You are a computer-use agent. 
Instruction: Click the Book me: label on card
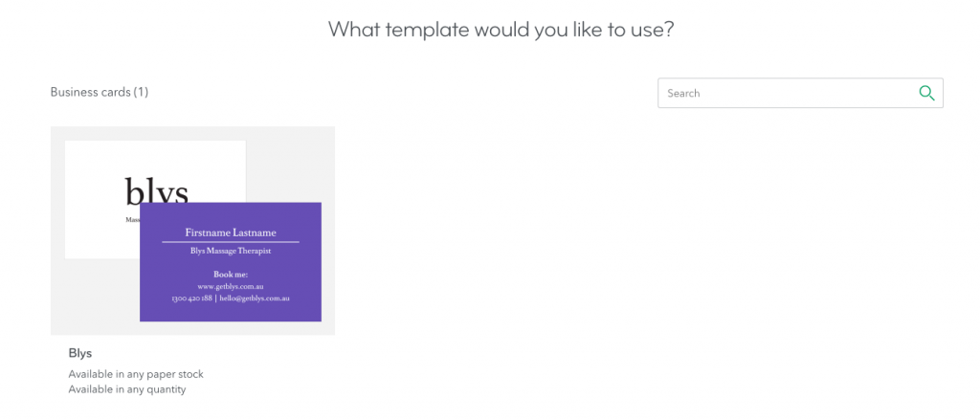(x=231, y=275)
